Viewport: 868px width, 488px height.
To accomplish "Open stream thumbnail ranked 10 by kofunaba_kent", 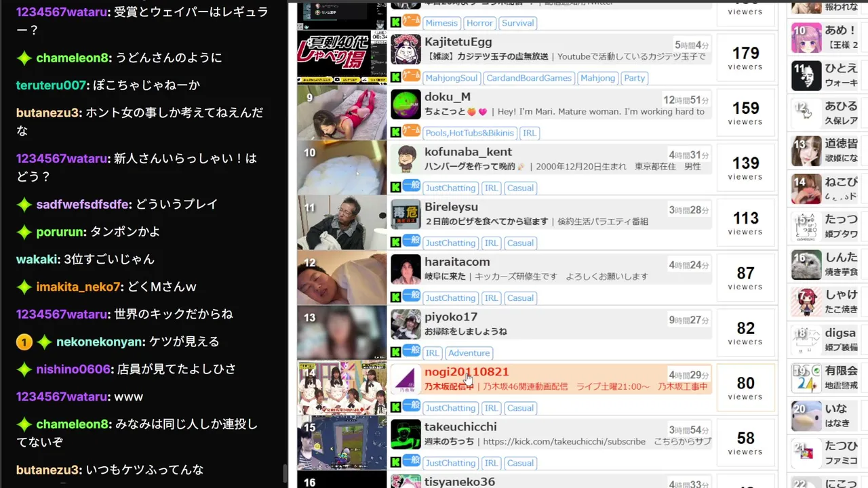I will pyautogui.click(x=342, y=167).
